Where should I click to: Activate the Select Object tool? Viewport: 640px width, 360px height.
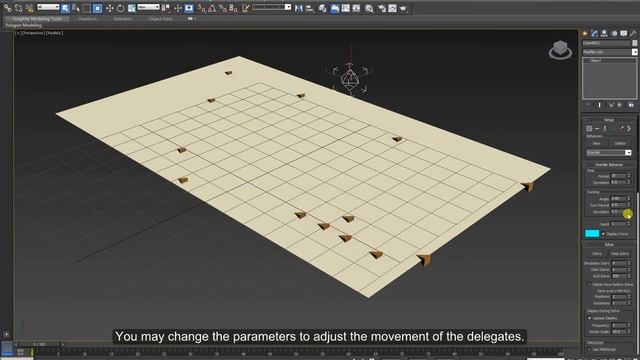pyautogui.click(x=65, y=8)
